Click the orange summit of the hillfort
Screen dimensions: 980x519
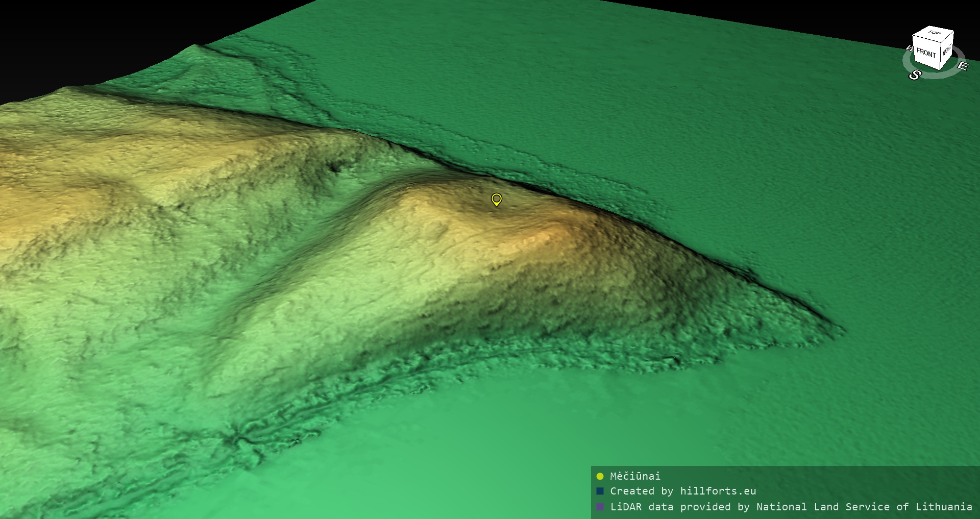click(x=554, y=230)
